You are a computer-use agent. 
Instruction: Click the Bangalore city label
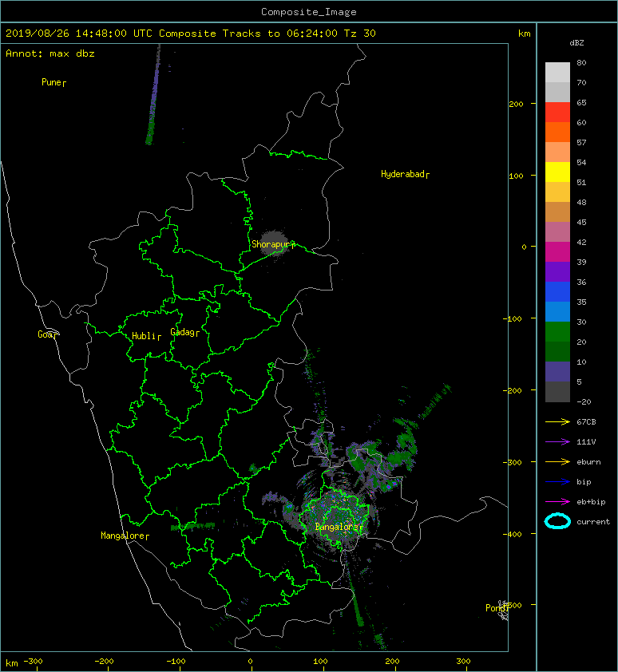pos(339,527)
